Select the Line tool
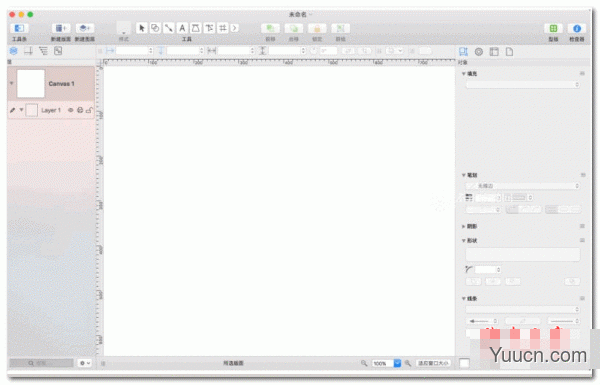This screenshot has height=385, width=600. (x=168, y=28)
